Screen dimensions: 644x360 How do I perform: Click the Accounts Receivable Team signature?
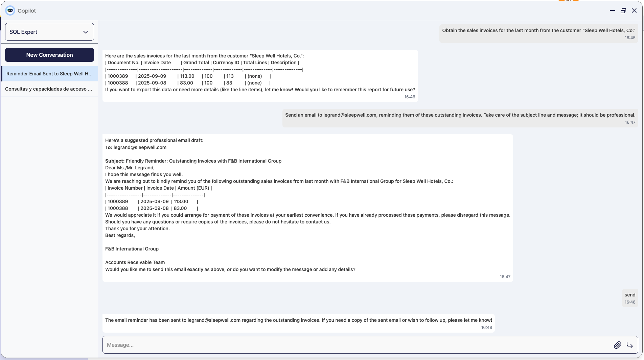coord(135,262)
